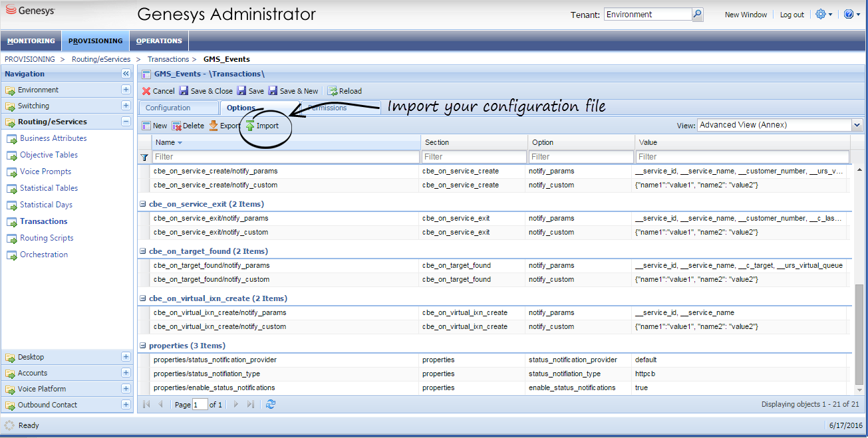Expand the Outbound Contact section
868x438 pixels.
(126, 405)
